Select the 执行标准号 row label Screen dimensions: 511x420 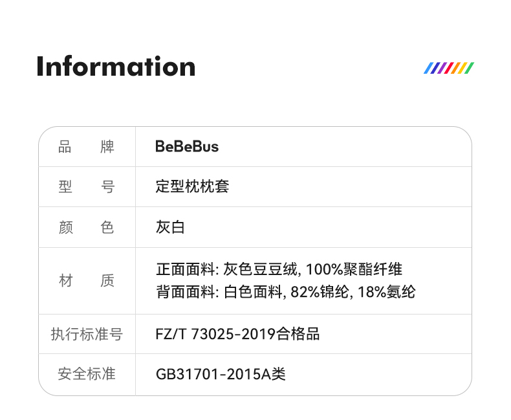point(87,334)
